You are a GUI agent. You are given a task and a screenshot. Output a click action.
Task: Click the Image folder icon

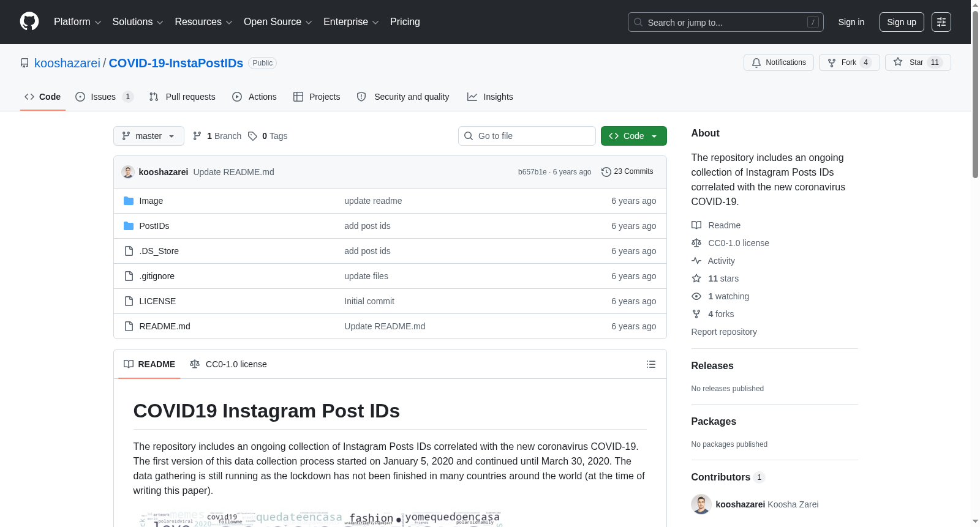tap(129, 201)
